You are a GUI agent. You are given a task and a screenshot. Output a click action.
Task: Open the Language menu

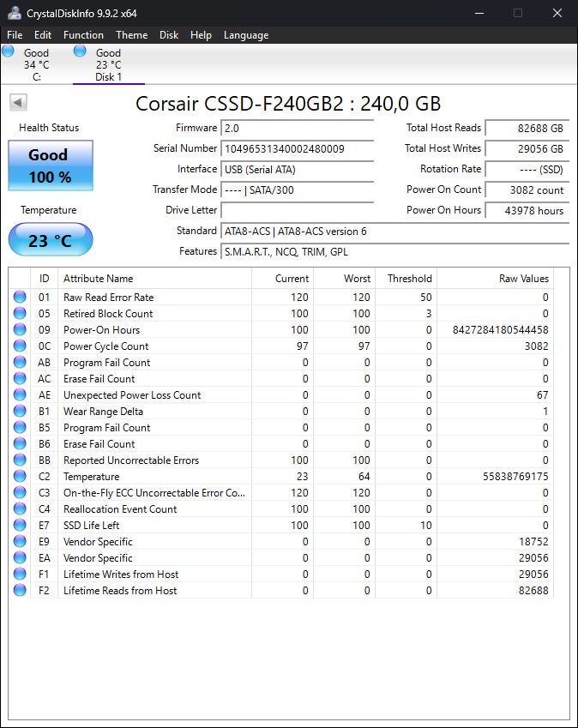click(246, 35)
